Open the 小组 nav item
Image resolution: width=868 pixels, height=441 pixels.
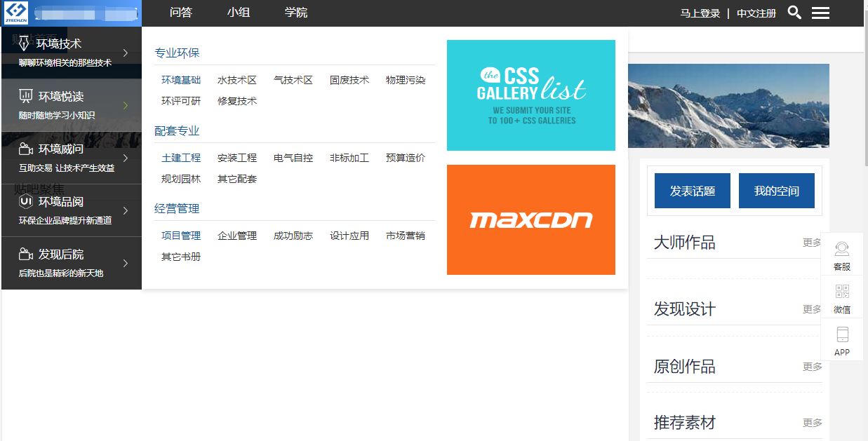click(239, 13)
